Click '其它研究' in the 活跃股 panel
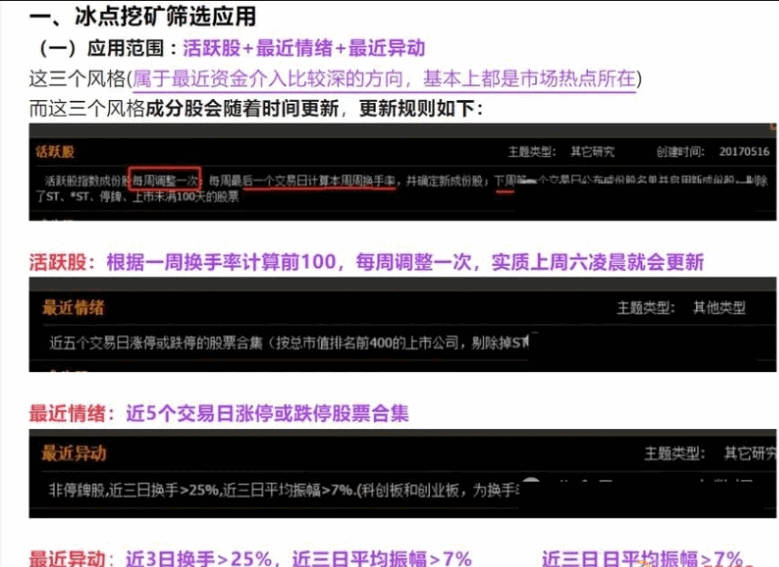 pos(592,152)
